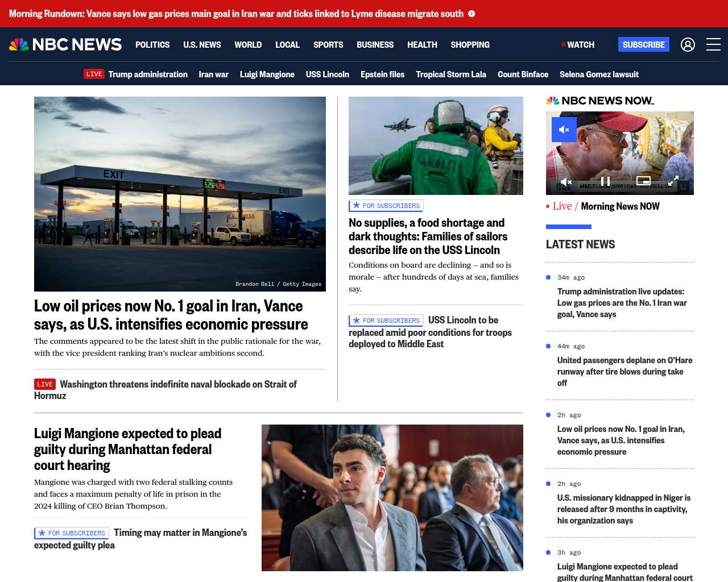This screenshot has width=728, height=582.
Task: Open the Luigi Mangione trending topic
Action: pyautogui.click(x=267, y=74)
